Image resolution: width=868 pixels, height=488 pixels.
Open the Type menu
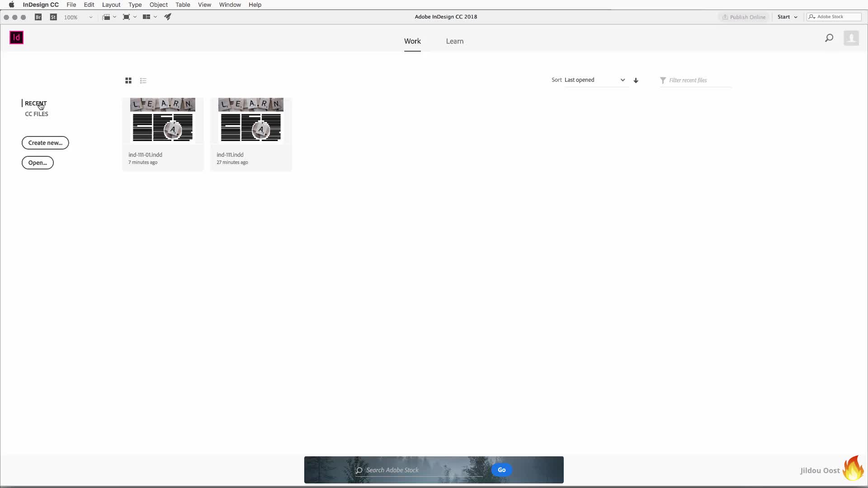tap(135, 5)
